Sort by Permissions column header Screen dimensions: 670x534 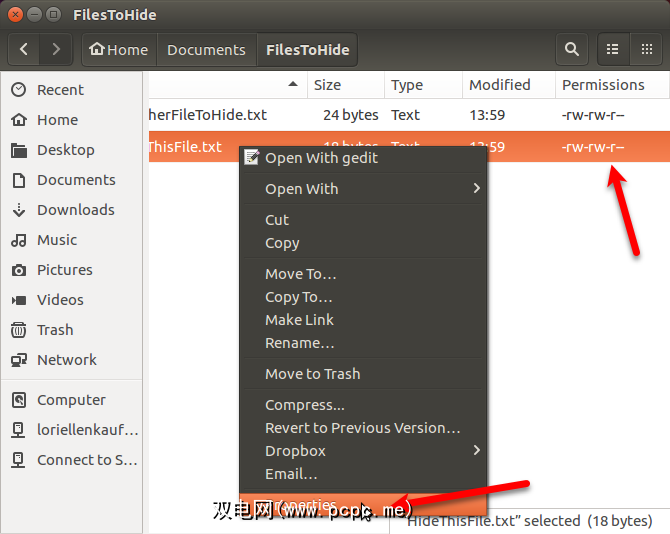pos(603,85)
